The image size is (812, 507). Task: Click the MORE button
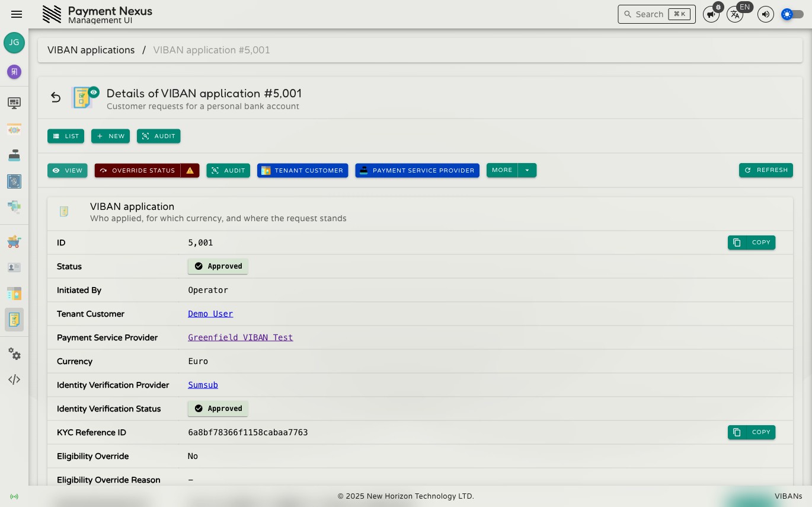coord(502,170)
